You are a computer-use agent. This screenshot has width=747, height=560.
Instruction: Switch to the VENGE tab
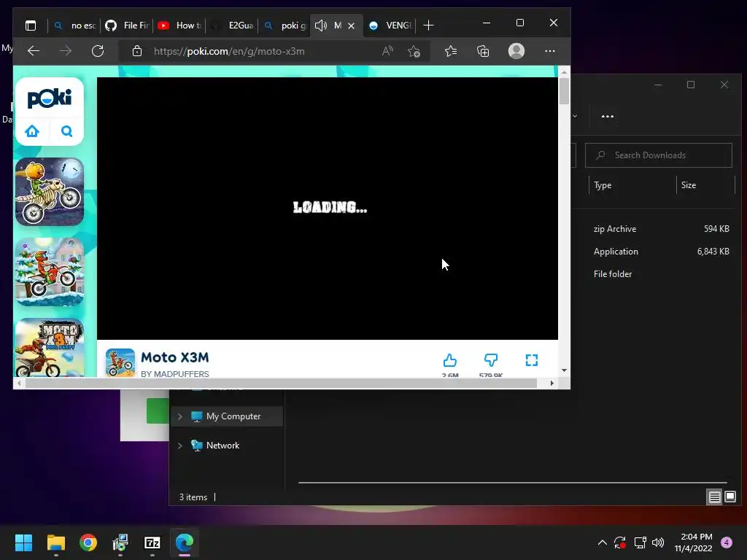pos(391,26)
